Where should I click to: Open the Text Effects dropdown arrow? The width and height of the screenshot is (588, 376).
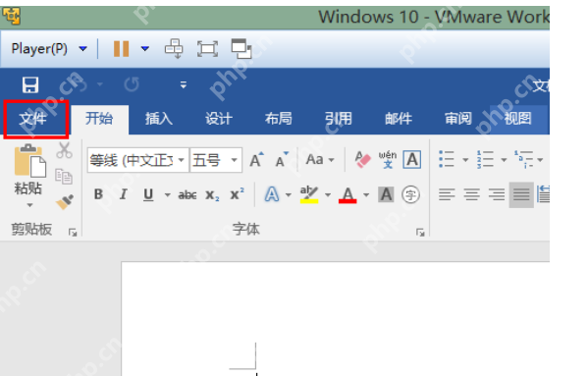tap(288, 195)
